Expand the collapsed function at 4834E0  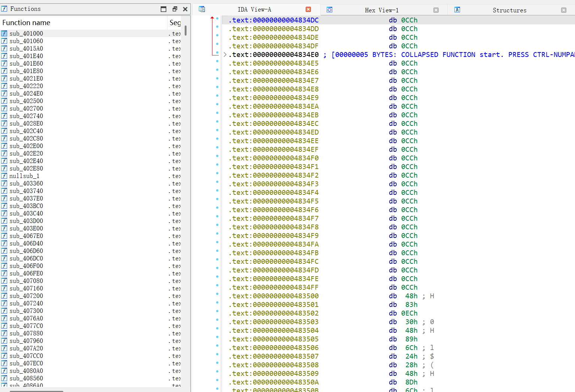[x=225, y=55]
